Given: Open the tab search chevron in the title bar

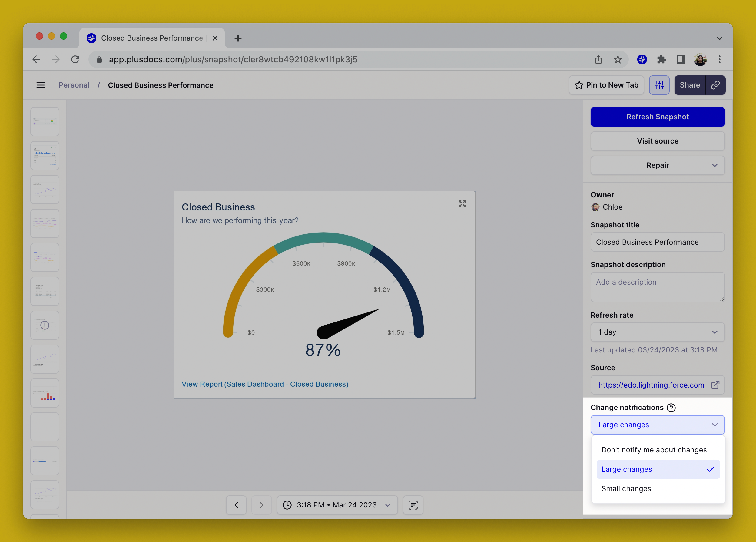Looking at the screenshot, I should (x=719, y=38).
